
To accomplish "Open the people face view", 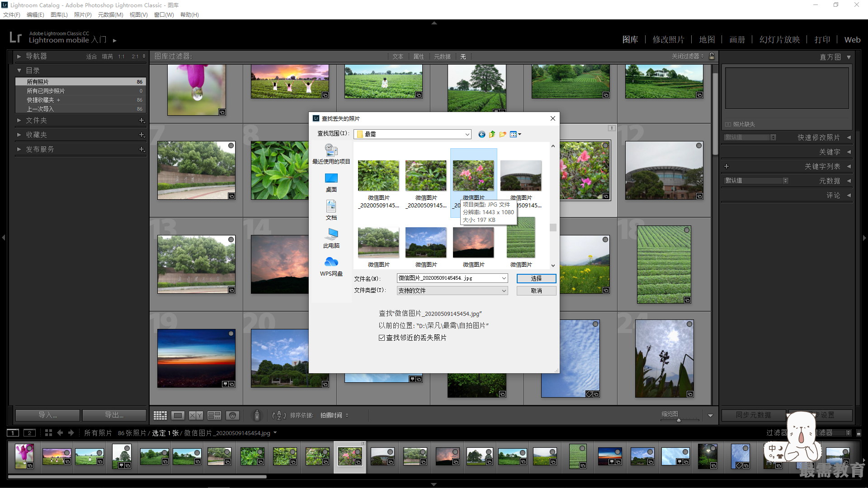I will click(232, 415).
